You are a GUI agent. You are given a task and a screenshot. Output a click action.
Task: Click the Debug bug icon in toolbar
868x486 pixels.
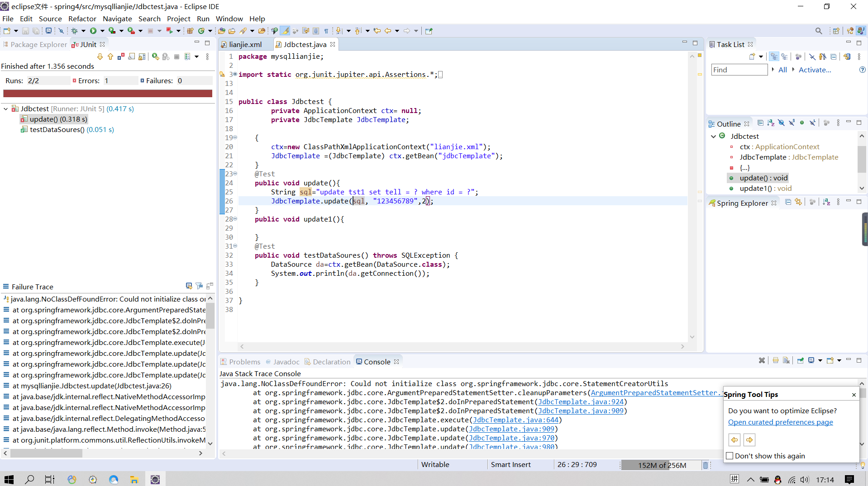pos(75,31)
